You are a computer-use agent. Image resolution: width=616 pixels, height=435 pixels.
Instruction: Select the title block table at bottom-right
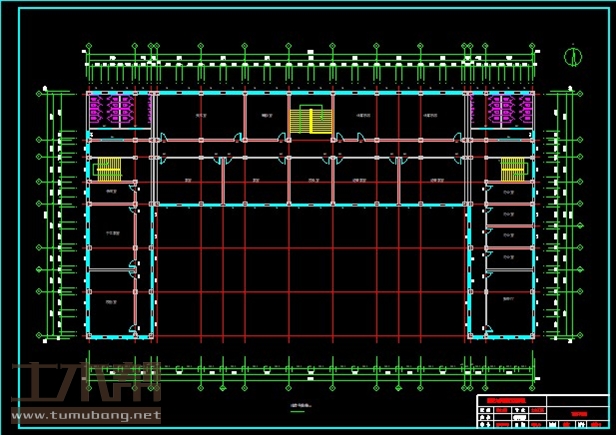[x=540, y=412]
